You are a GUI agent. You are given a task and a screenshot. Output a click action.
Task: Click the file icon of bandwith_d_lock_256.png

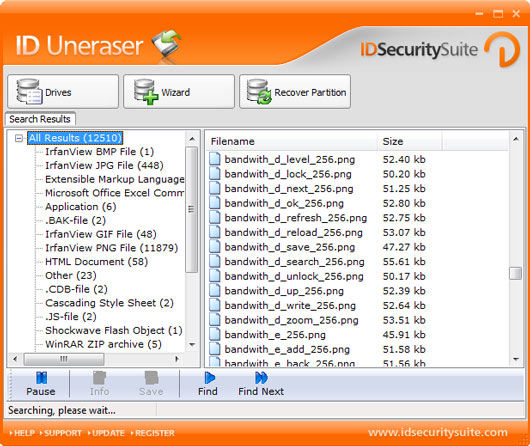215,174
